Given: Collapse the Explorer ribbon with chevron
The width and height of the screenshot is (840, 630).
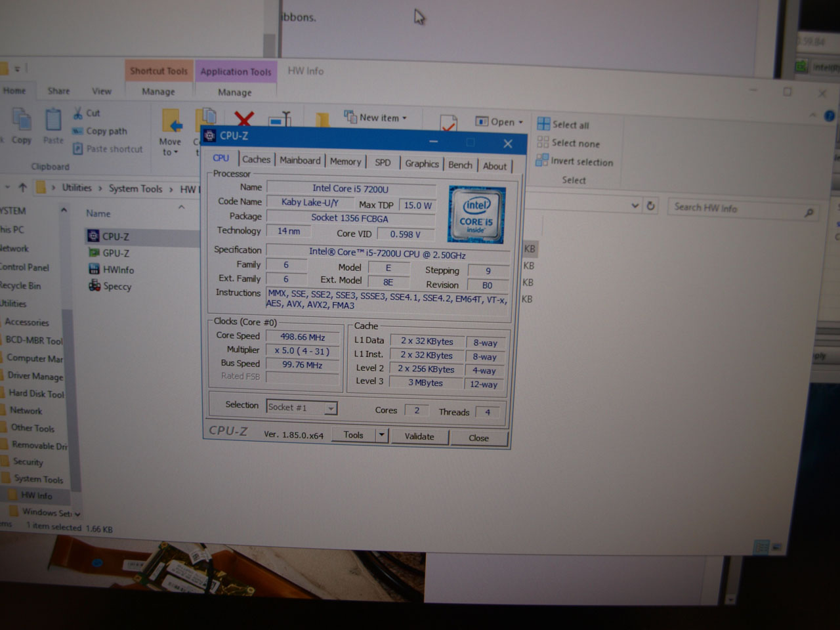Looking at the screenshot, I should point(812,115).
